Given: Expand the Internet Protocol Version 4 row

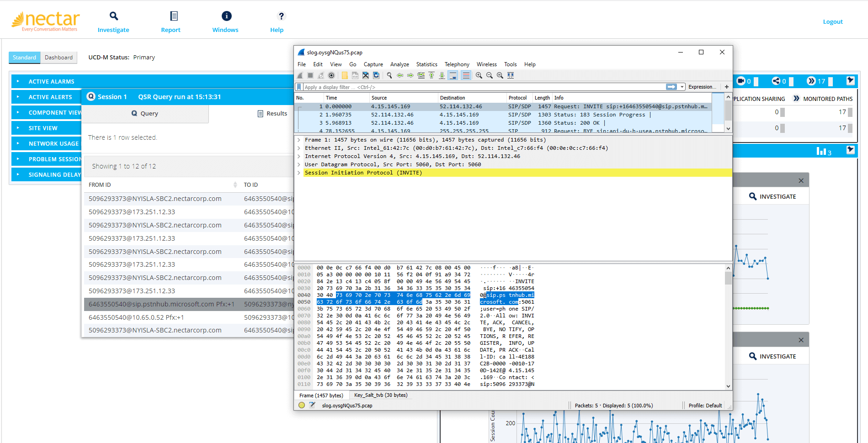Looking at the screenshot, I should pos(299,156).
